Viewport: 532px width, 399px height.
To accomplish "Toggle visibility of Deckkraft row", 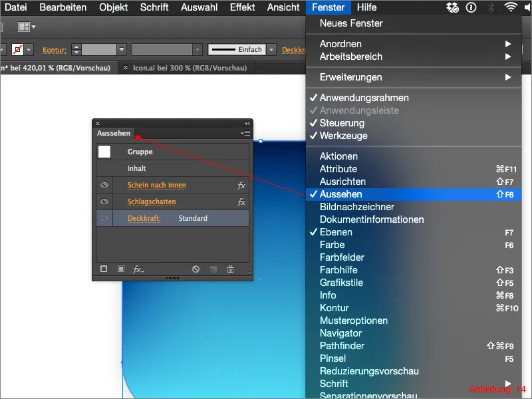I will click(x=104, y=218).
